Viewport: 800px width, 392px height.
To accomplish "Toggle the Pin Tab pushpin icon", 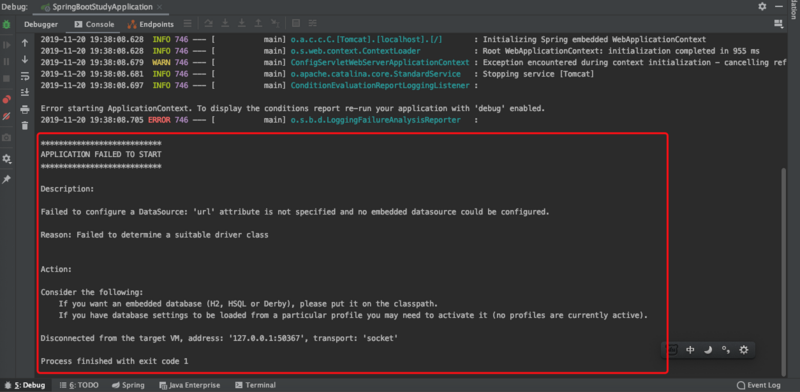I will (x=7, y=180).
